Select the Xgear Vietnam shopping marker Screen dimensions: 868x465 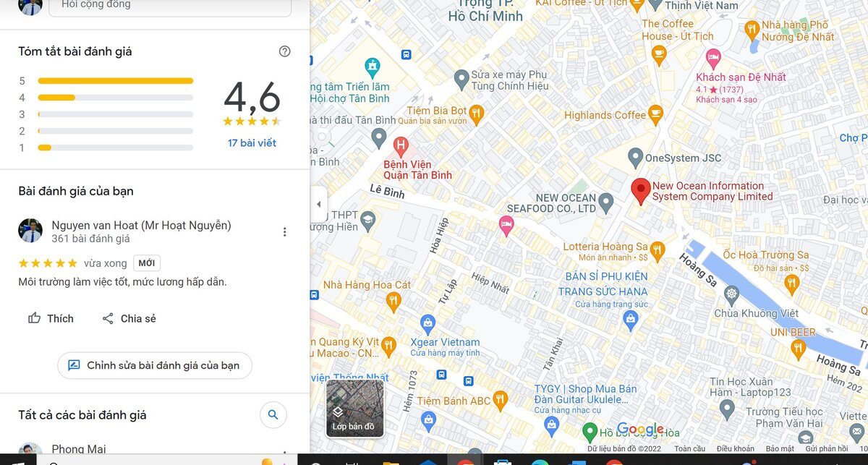(x=427, y=323)
